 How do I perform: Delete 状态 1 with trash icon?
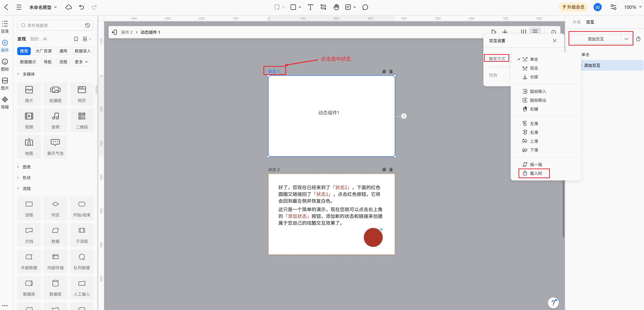[391, 72]
